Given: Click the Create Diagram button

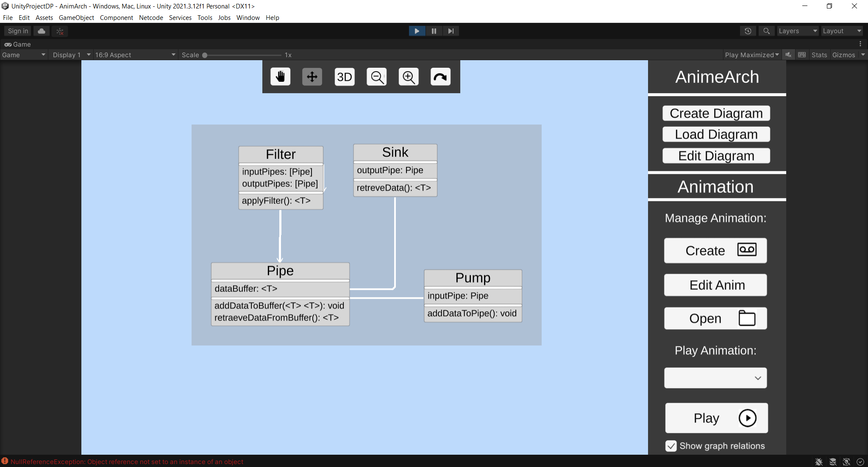Looking at the screenshot, I should [716, 114].
